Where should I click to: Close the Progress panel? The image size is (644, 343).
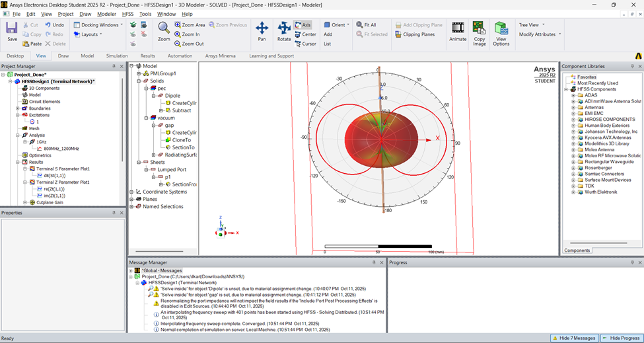tap(639, 262)
